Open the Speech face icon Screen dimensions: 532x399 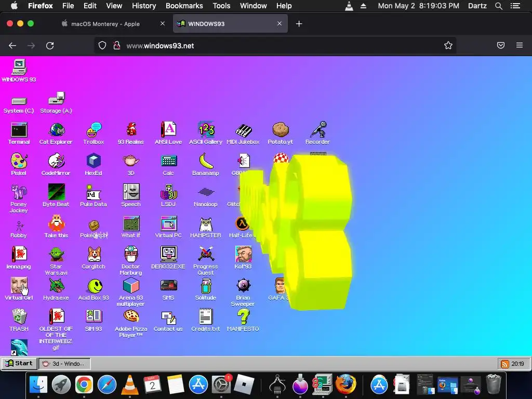click(x=131, y=196)
